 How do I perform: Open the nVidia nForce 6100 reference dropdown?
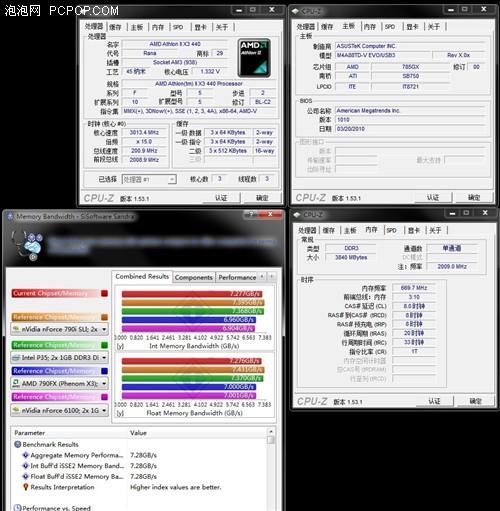pos(59,410)
